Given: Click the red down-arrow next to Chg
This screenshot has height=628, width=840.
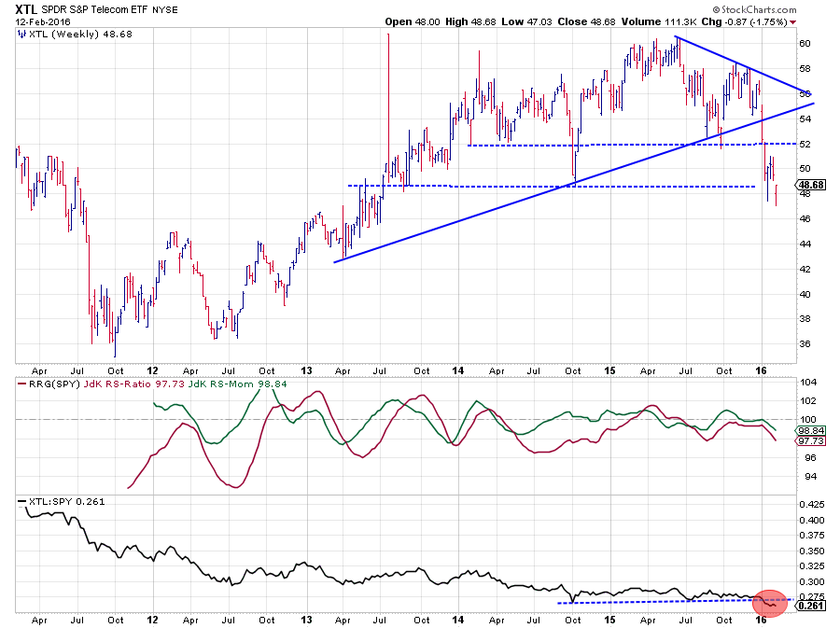Looking at the screenshot, I should point(792,22).
